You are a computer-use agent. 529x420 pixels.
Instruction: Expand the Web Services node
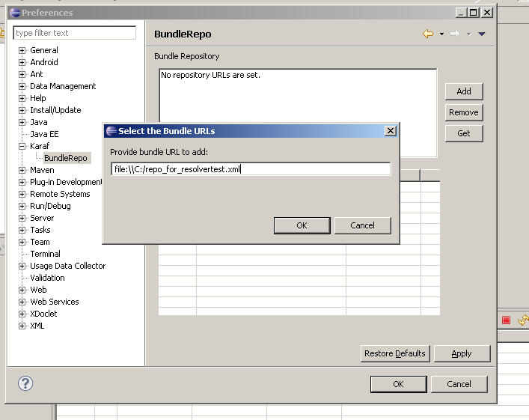22,302
